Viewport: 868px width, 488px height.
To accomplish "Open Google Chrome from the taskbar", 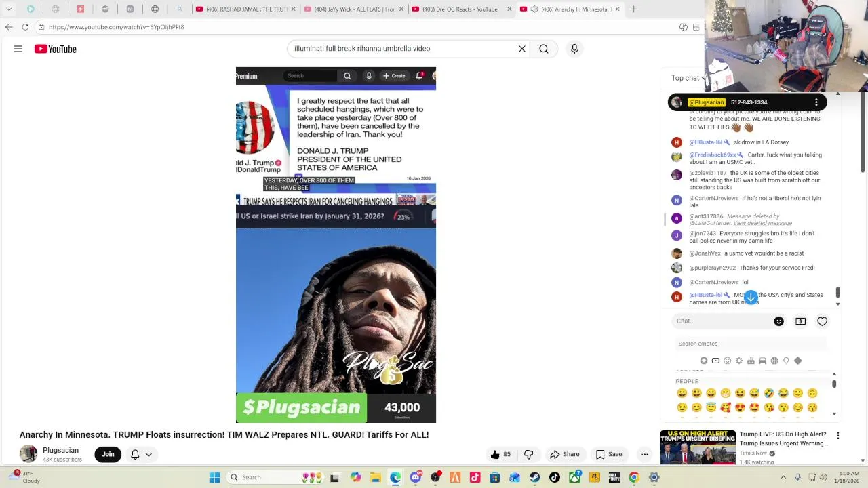I will coord(634,477).
